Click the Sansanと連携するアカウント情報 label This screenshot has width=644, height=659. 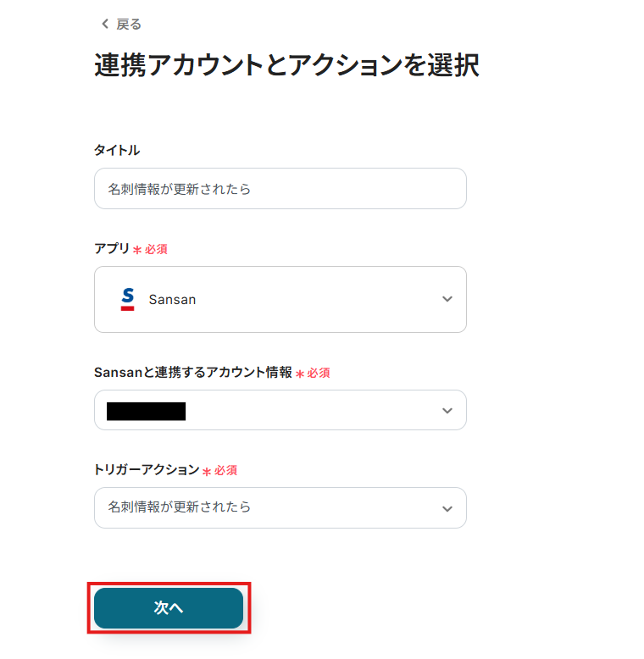192,372
